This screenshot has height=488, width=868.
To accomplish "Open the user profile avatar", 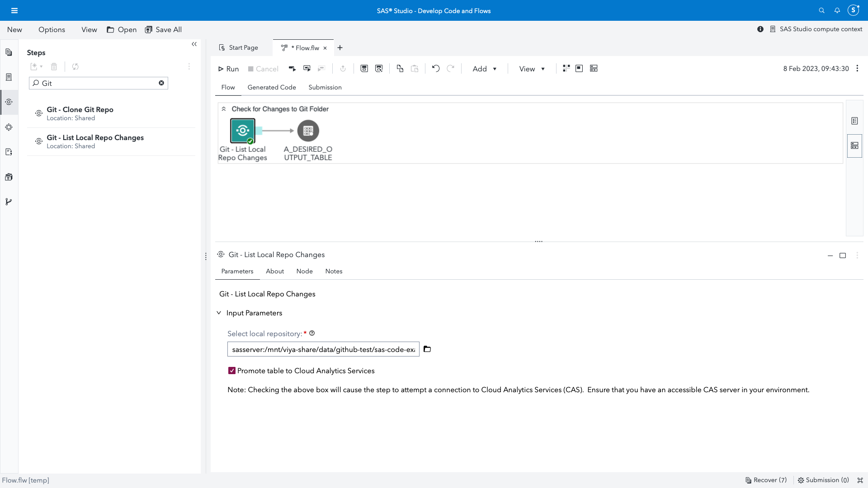I will [x=853, y=10].
